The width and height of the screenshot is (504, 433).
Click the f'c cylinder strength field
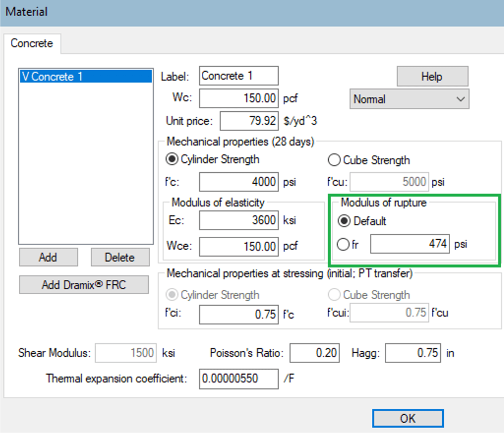(239, 182)
